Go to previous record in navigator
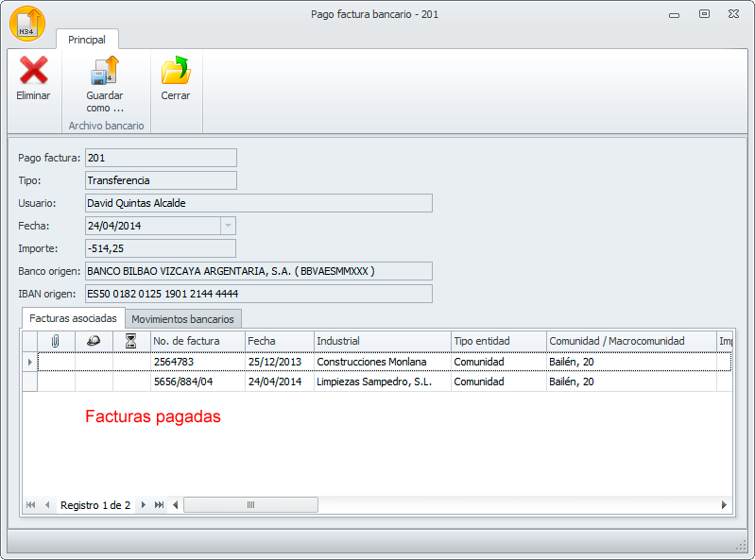This screenshot has height=560, width=755. pos(47,504)
